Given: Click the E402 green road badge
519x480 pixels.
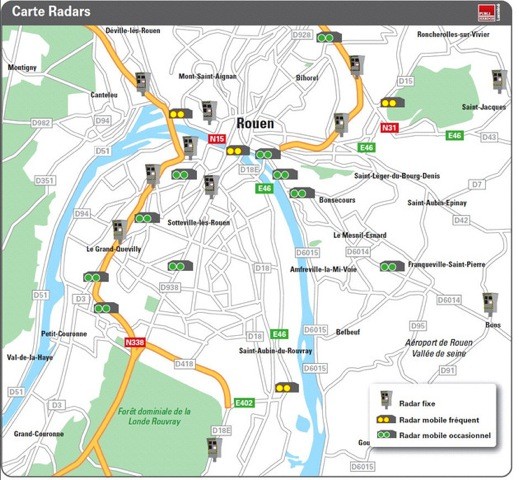Looking at the screenshot, I should coord(244,403).
